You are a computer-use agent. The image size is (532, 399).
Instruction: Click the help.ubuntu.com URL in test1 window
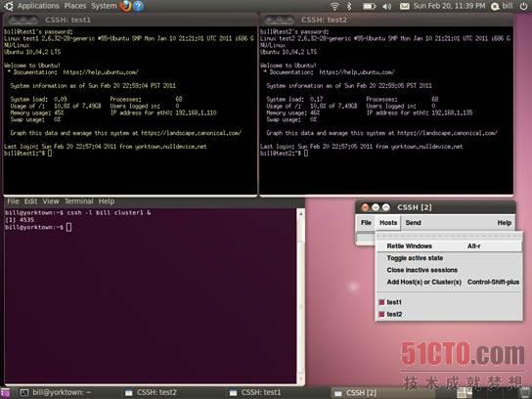point(101,72)
